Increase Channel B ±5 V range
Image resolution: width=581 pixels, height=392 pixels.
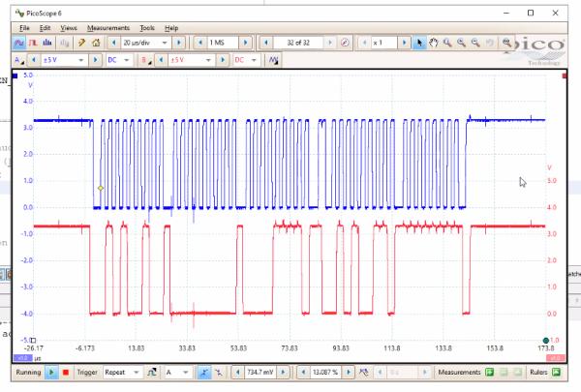[x=223, y=60]
